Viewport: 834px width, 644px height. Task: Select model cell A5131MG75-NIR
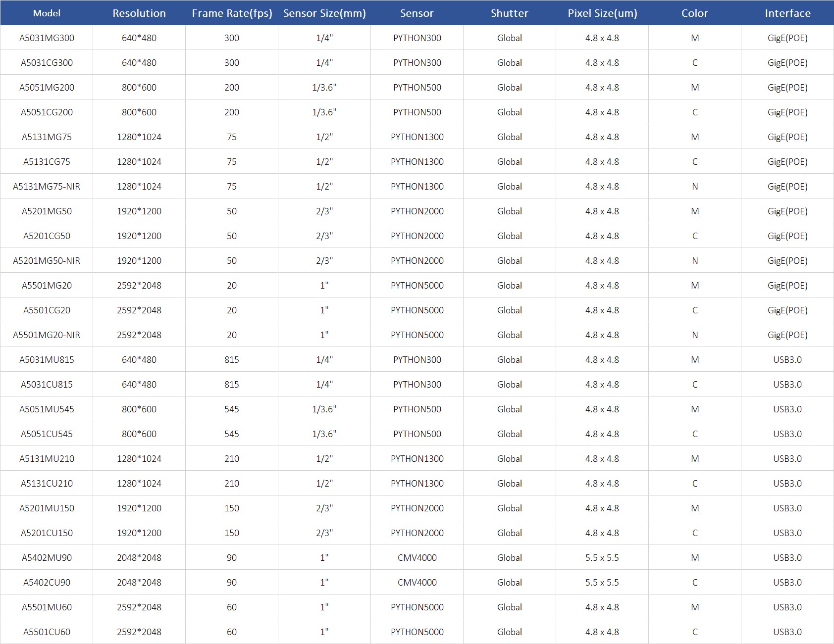click(x=47, y=187)
